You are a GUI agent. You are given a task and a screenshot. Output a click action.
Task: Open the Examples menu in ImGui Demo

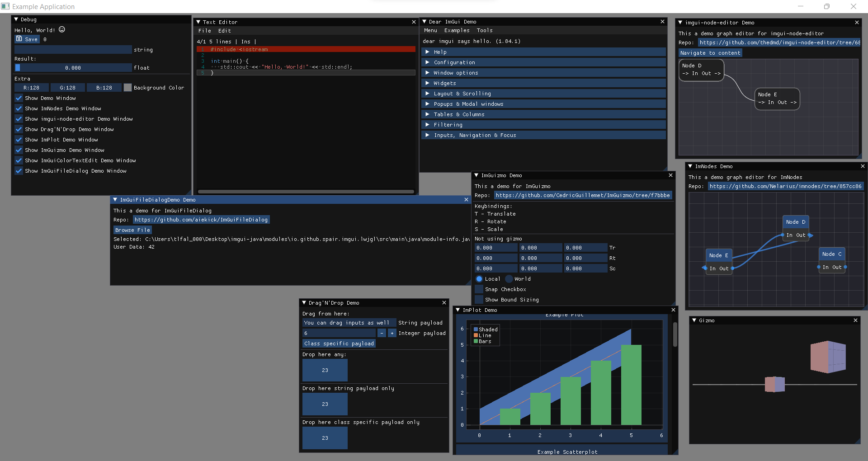click(x=457, y=30)
